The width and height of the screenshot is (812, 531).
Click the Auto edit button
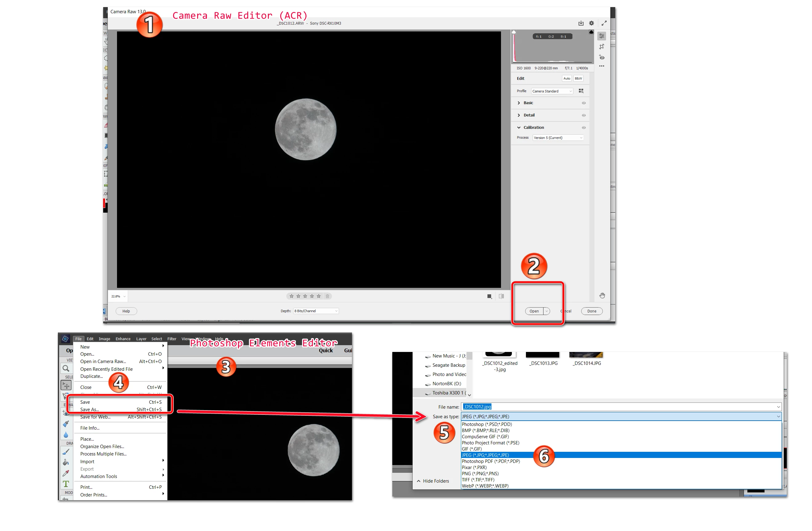tap(566, 78)
